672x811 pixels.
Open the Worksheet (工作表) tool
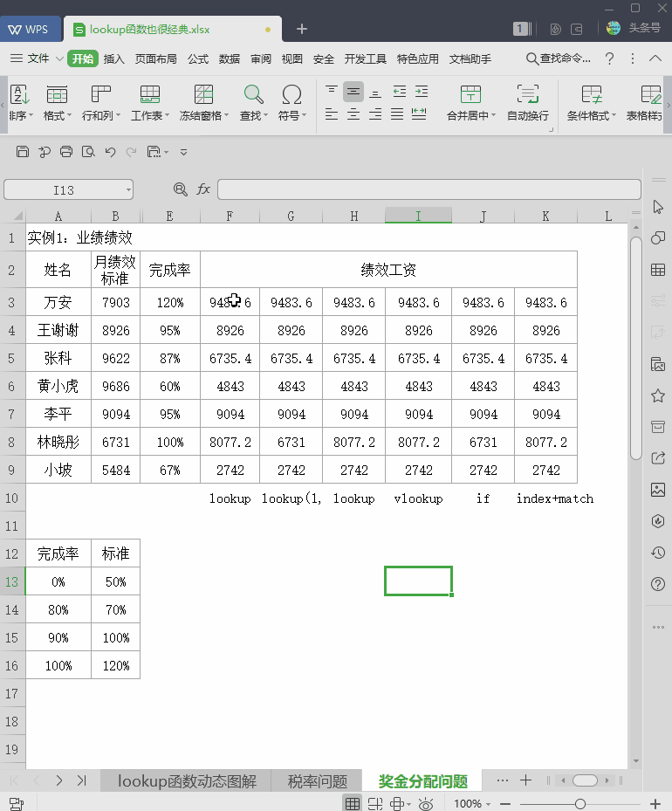point(150,102)
